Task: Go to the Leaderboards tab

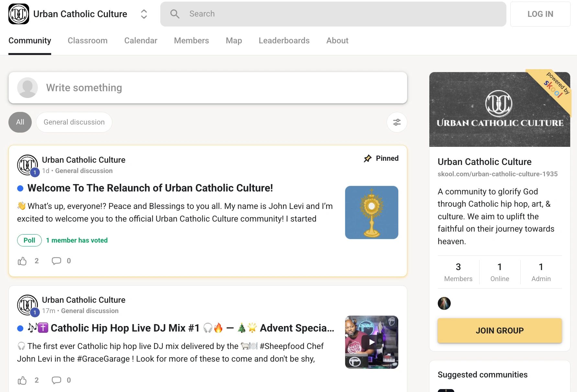Action: [284, 40]
